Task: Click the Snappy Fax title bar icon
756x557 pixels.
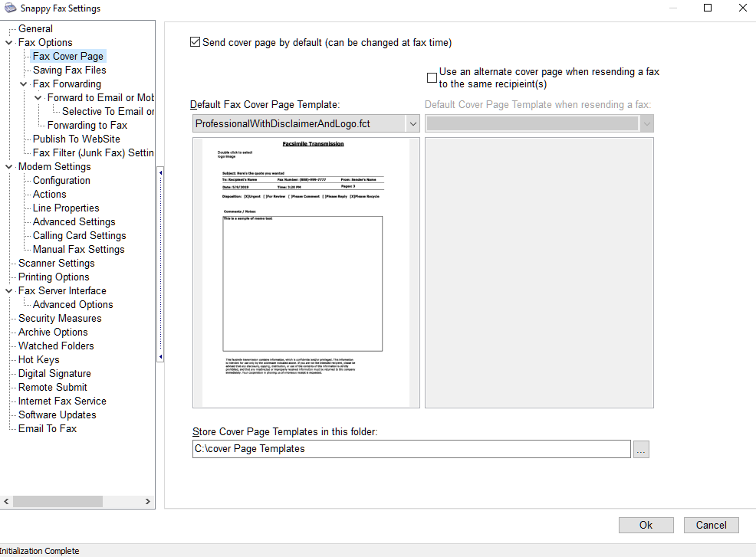Action: (8, 8)
